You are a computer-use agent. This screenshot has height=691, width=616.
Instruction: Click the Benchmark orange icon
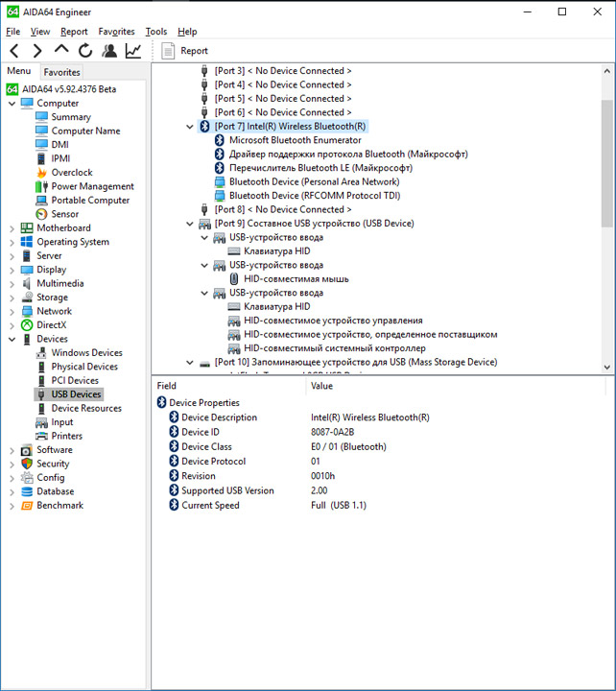tap(27, 506)
